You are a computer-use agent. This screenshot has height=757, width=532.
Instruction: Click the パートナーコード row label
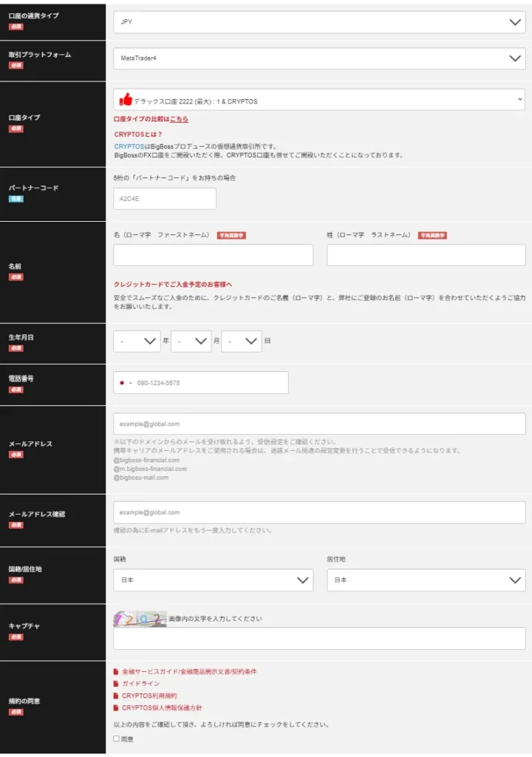tap(33, 188)
